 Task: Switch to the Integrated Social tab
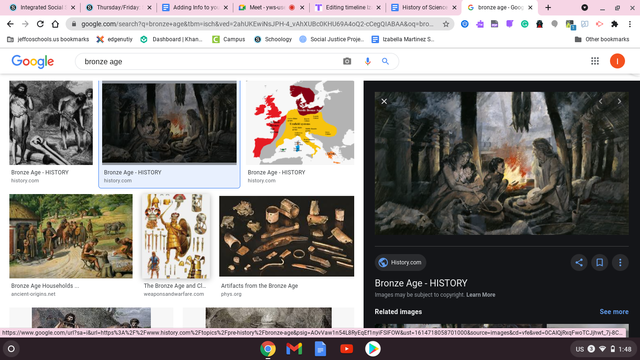pyautogui.click(x=42, y=7)
